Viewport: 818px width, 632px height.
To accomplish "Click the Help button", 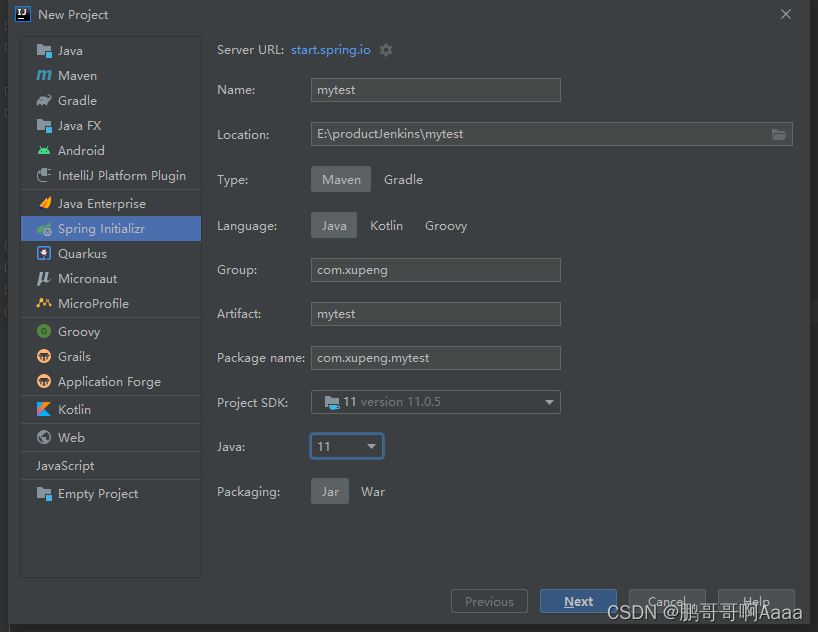I will pyautogui.click(x=756, y=601).
